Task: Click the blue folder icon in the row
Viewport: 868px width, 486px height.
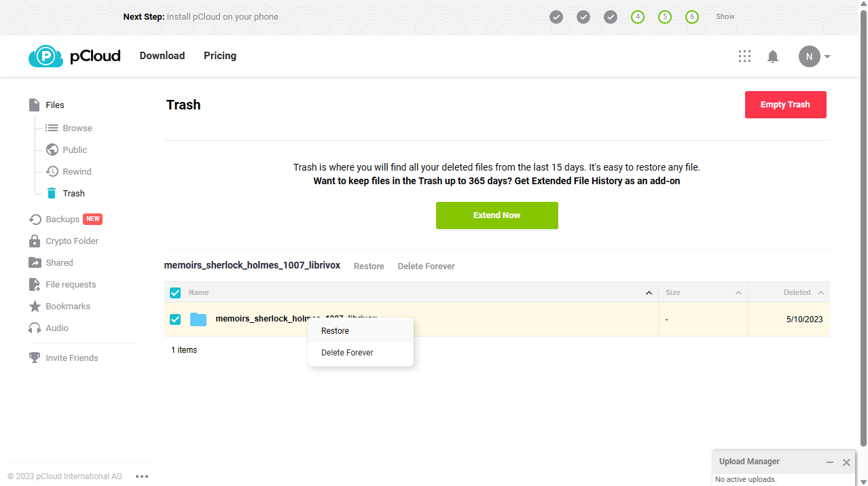Action: pyautogui.click(x=198, y=319)
